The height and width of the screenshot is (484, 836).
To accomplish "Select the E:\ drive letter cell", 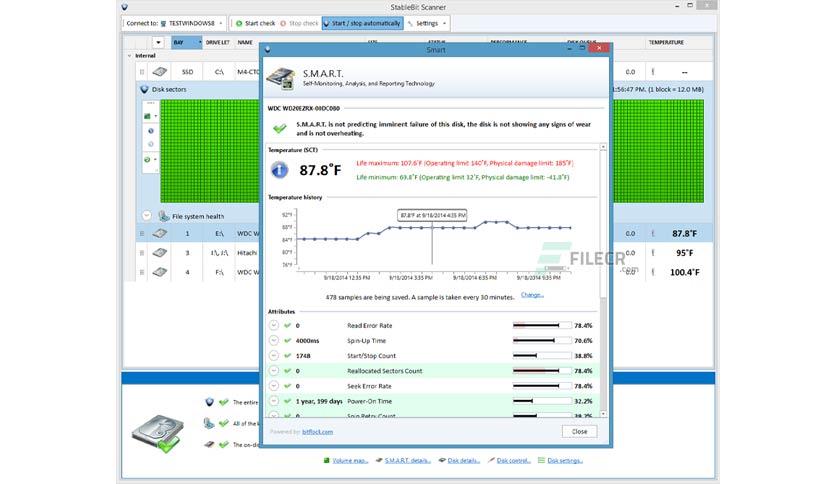I will [219, 233].
